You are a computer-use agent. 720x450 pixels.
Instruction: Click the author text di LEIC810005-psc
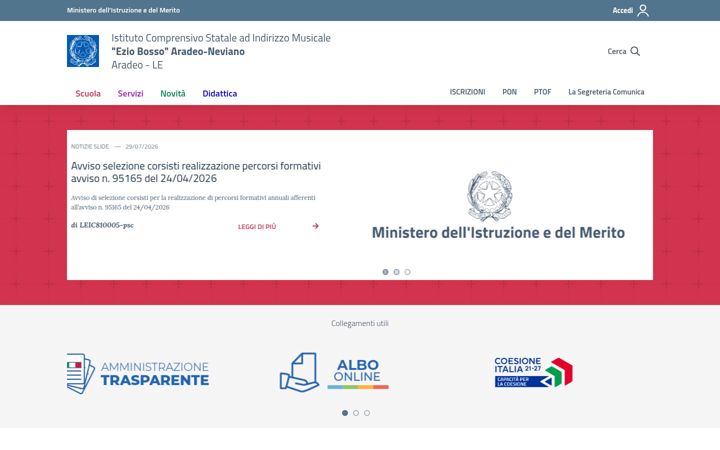[x=102, y=225]
